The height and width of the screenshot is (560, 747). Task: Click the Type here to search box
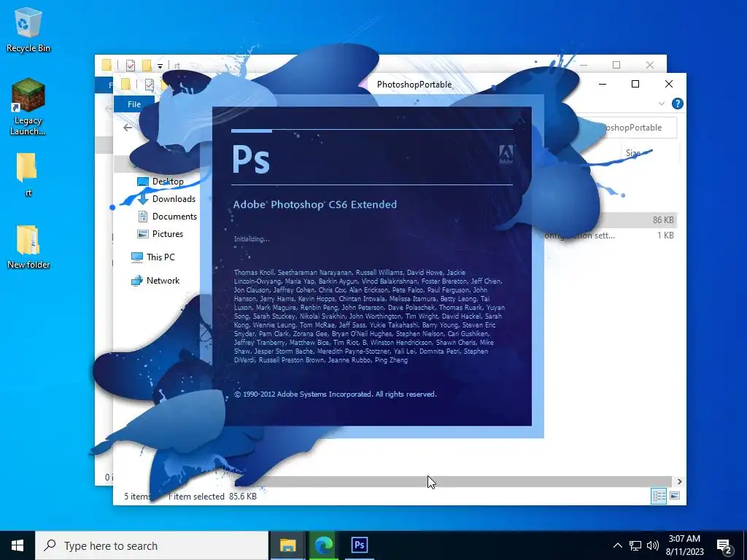152,545
